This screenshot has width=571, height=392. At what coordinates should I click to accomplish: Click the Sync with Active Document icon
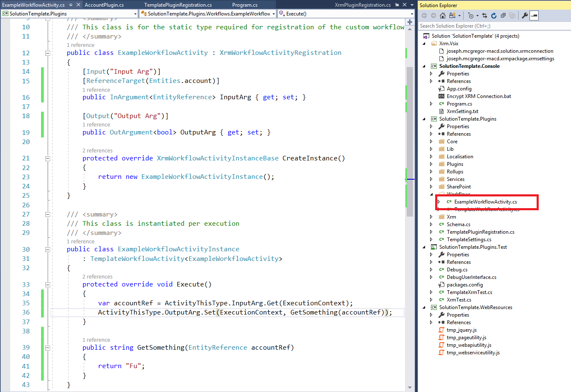click(x=485, y=15)
